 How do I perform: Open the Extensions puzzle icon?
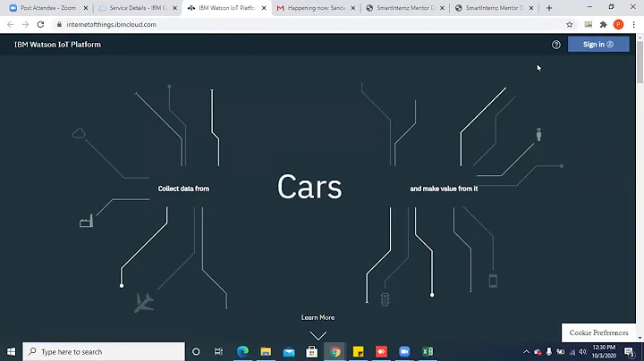(x=604, y=25)
